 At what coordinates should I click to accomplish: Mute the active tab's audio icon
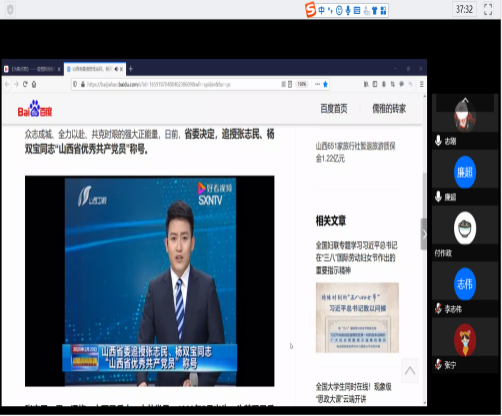coord(116,69)
